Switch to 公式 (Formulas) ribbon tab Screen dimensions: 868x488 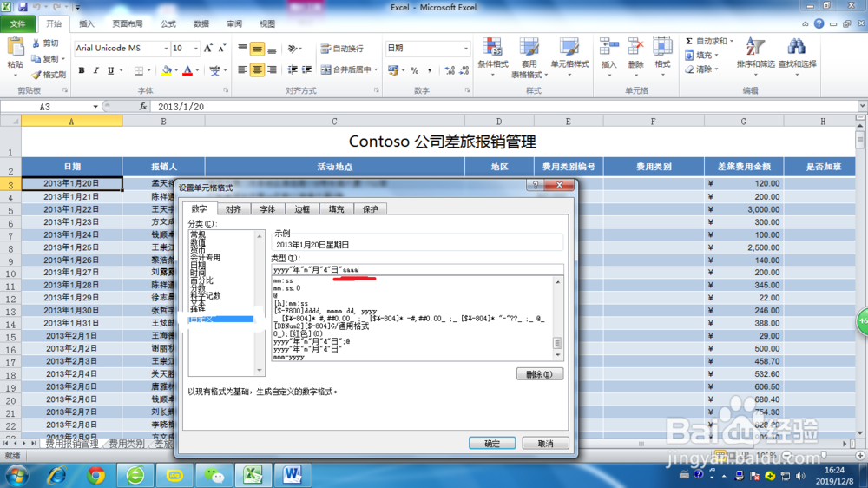coord(168,23)
